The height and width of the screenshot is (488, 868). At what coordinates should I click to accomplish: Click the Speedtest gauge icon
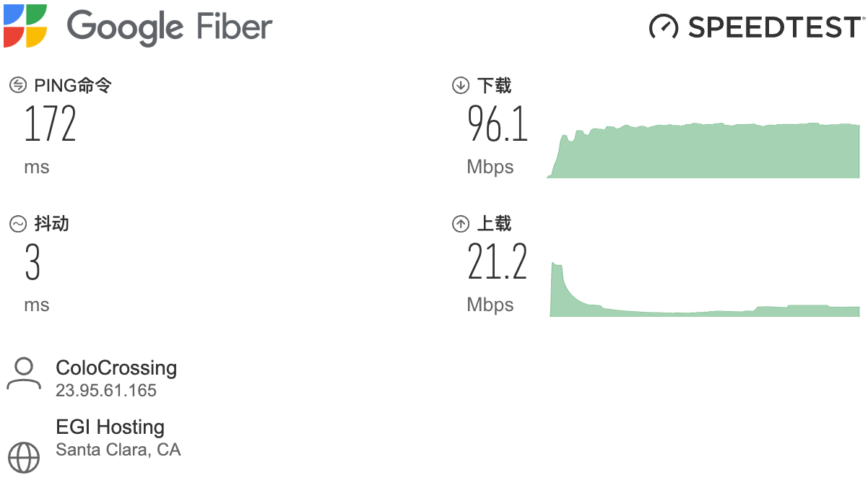click(664, 27)
